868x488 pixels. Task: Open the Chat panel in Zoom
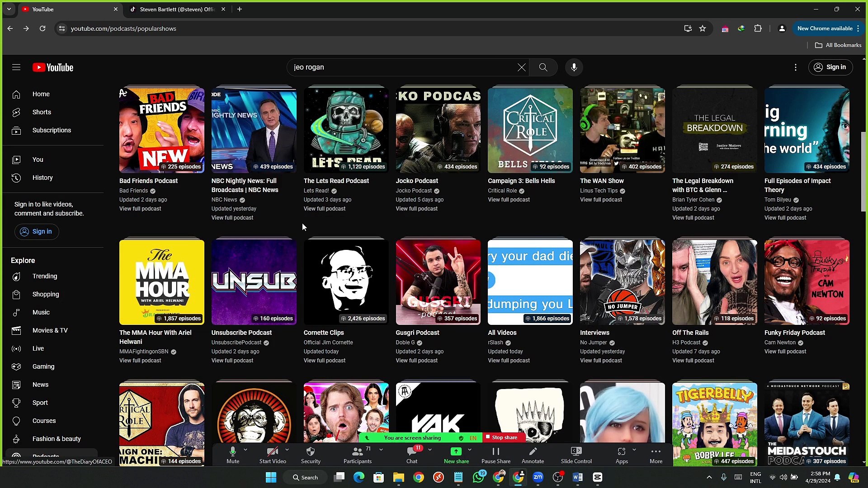tap(411, 455)
